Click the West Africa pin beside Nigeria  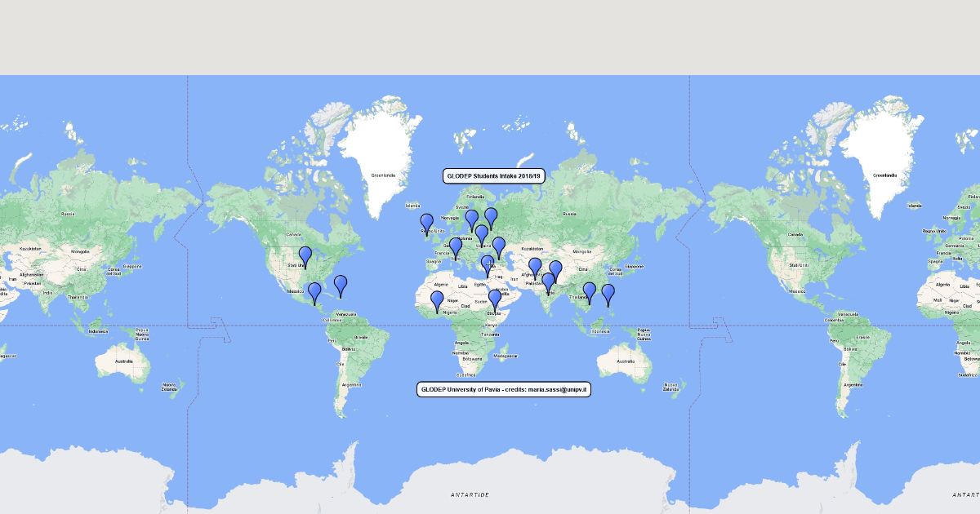coord(438,300)
